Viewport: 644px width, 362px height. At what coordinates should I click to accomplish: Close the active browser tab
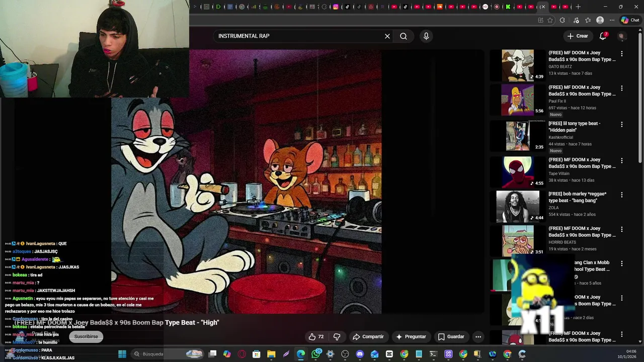(x=543, y=7)
